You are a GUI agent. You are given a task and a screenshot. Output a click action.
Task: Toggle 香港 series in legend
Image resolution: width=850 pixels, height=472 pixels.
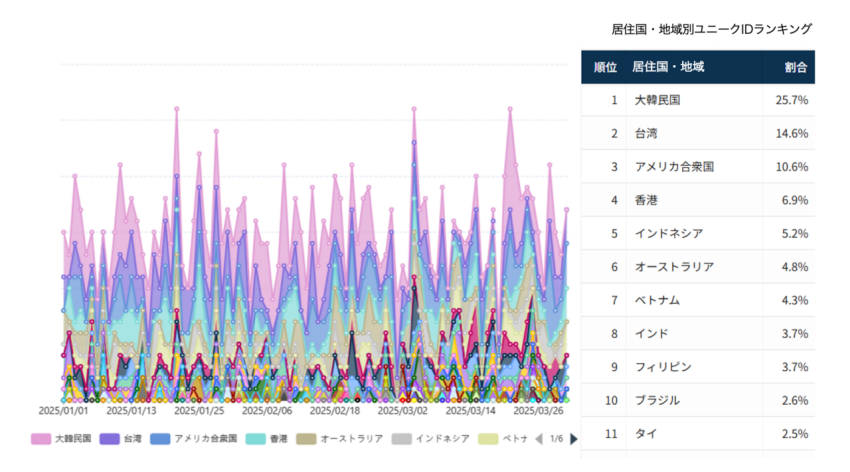coord(267,439)
